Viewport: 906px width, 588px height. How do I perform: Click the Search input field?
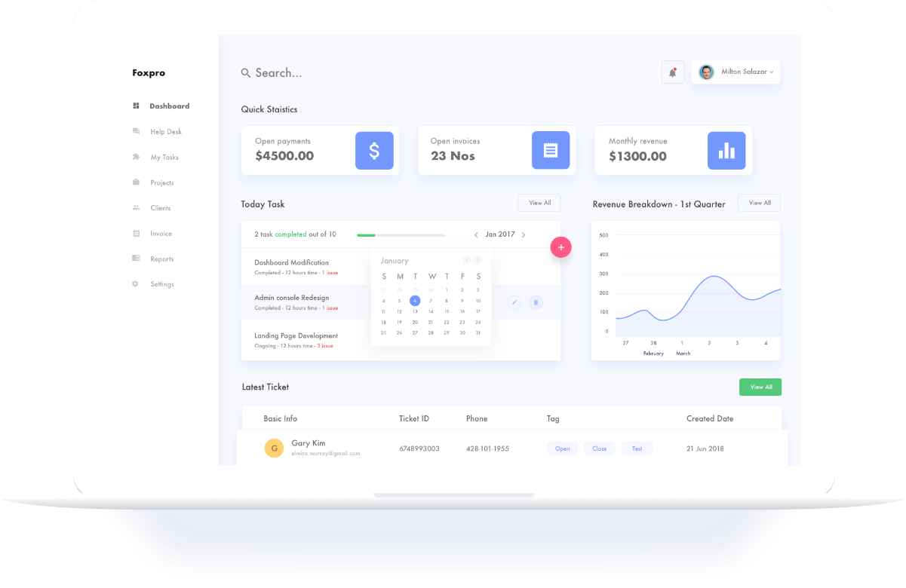point(377,73)
